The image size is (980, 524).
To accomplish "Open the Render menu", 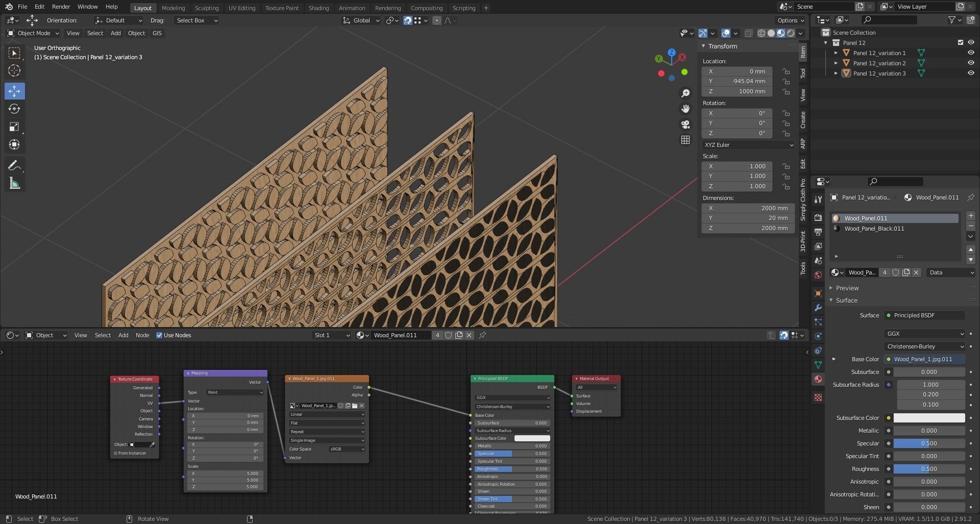I will pos(61,7).
